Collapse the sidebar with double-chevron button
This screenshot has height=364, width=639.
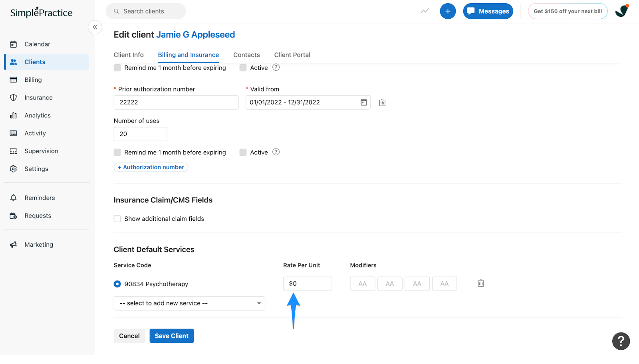pos(95,27)
